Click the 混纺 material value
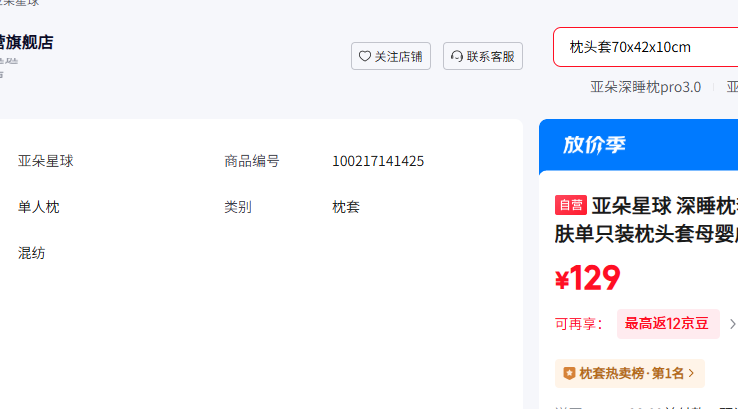The width and height of the screenshot is (738, 409). pyautogui.click(x=32, y=253)
